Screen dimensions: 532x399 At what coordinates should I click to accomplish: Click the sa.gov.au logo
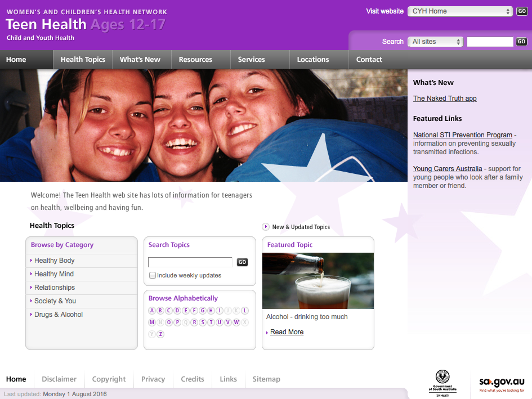502,384
